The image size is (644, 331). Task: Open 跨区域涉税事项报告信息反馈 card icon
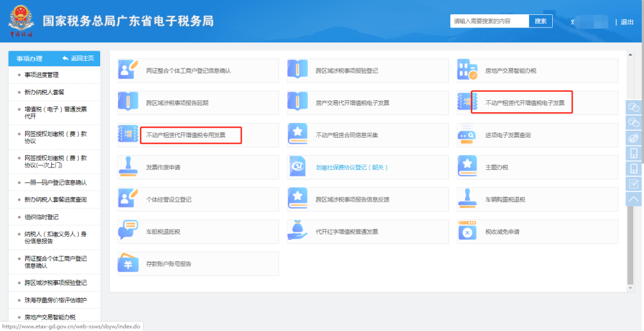pyautogui.click(x=298, y=199)
